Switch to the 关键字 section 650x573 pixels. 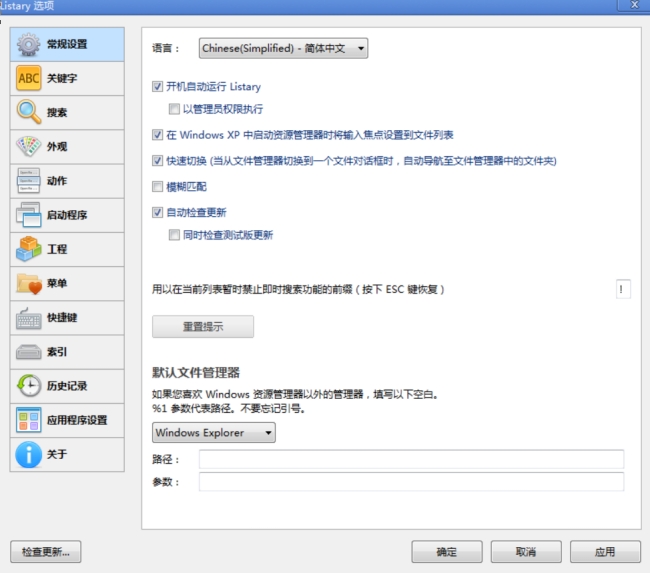pyautogui.click(x=67, y=79)
